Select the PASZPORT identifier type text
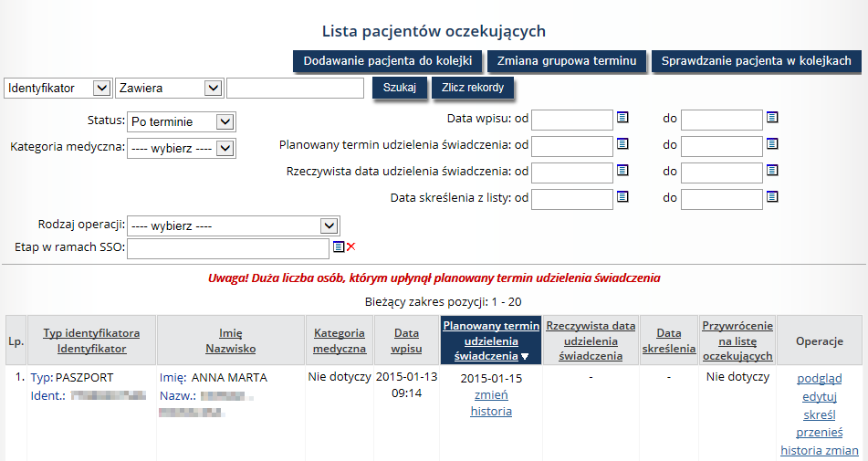Image resolution: width=868 pixels, height=461 pixels. click(x=84, y=377)
